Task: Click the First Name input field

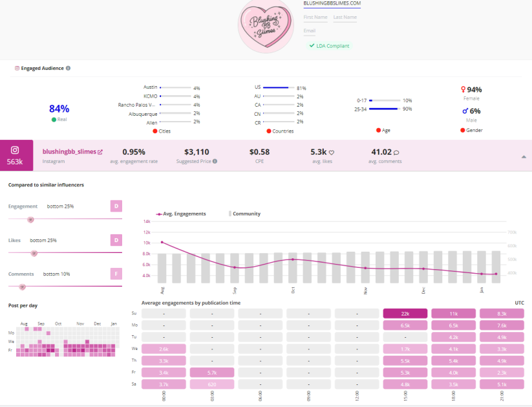Action: pos(316,17)
